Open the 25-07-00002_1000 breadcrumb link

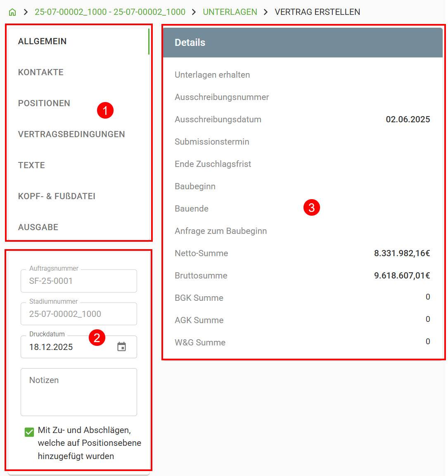110,12
